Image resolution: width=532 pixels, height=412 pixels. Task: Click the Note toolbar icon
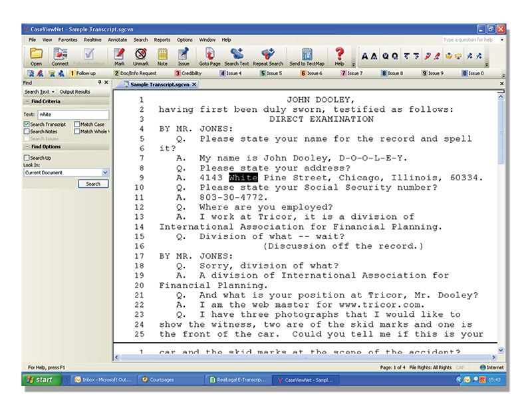162,54
